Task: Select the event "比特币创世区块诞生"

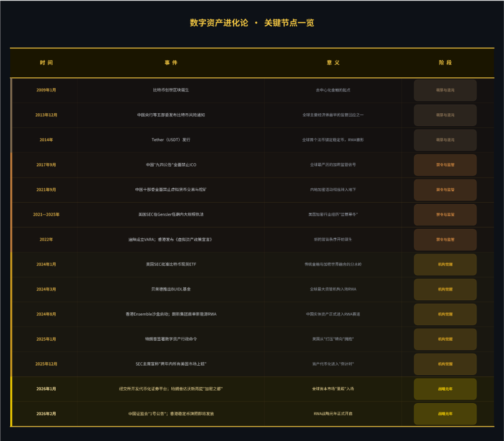Action: [171, 90]
